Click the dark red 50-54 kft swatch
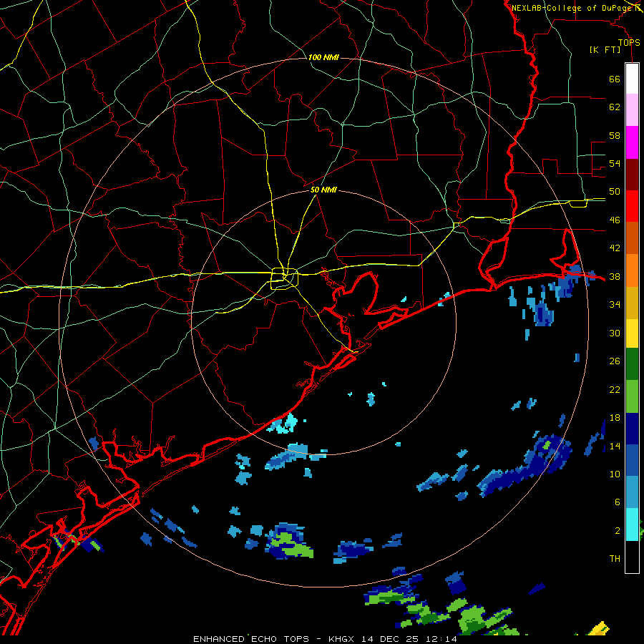The width and height of the screenshot is (644, 644). (632, 175)
